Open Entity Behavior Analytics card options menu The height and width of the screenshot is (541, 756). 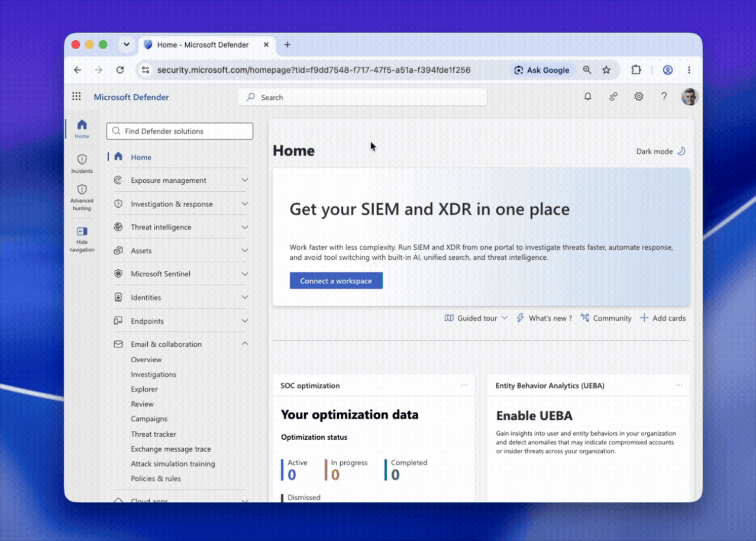[x=679, y=385]
